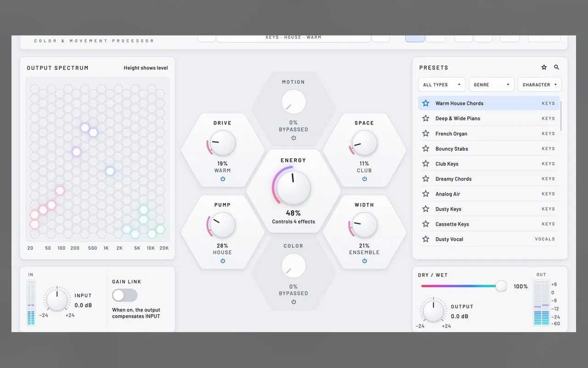This screenshot has width=588, height=368.
Task: Switch on the Gain Link toggle
Action: point(124,295)
